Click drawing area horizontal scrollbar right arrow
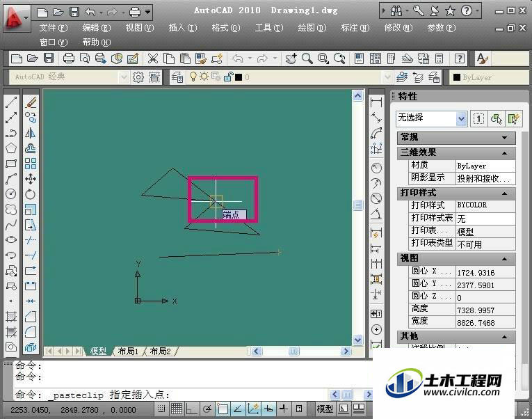532x419 pixels. pyautogui.click(x=346, y=351)
